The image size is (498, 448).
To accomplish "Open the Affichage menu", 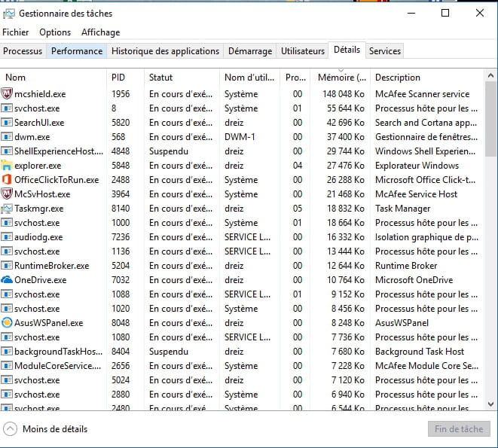I will point(100,32).
